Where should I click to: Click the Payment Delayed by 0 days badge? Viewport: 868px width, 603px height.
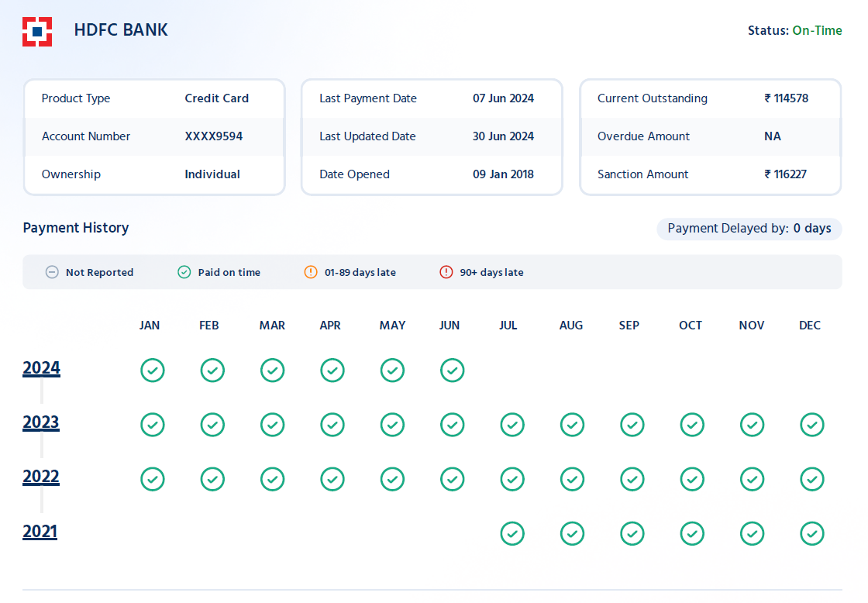coord(749,229)
